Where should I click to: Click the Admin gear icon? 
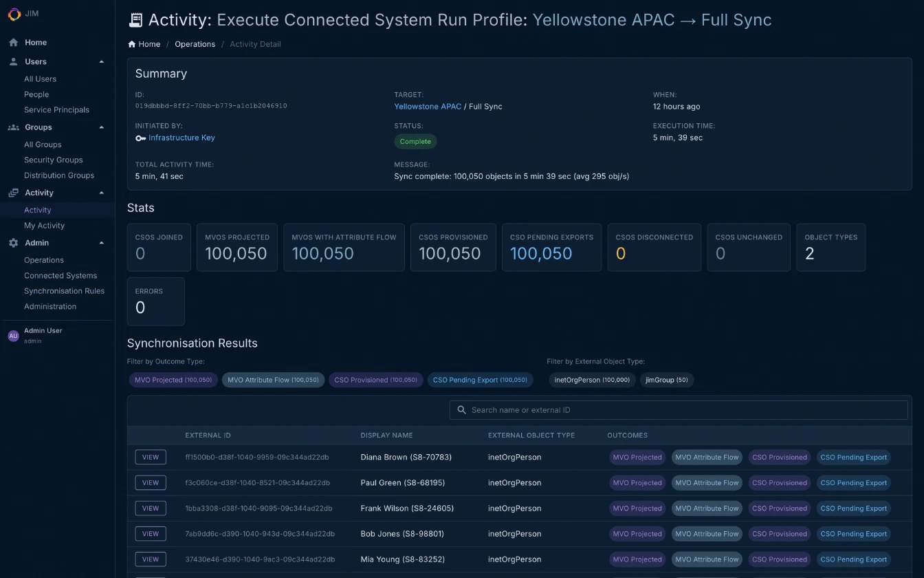click(12, 242)
